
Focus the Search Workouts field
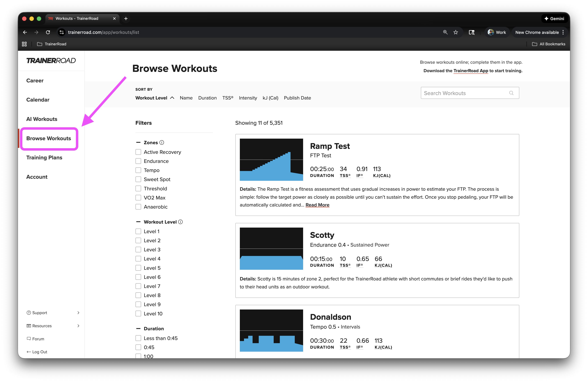point(470,93)
